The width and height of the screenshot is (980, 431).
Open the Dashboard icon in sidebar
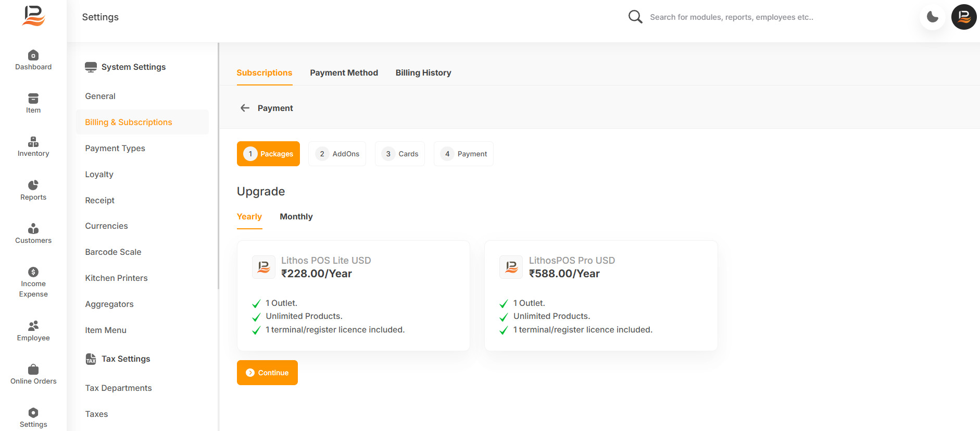(x=33, y=55)
